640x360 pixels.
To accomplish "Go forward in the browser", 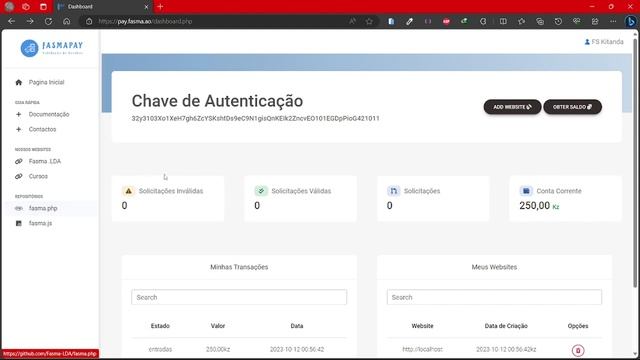I will coord(30,21).
